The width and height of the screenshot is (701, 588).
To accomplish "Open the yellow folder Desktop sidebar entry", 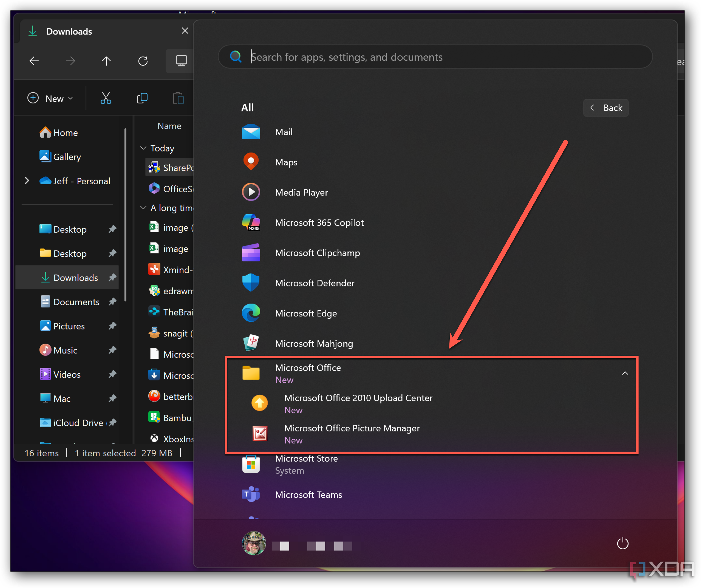I will click(67, 254).
